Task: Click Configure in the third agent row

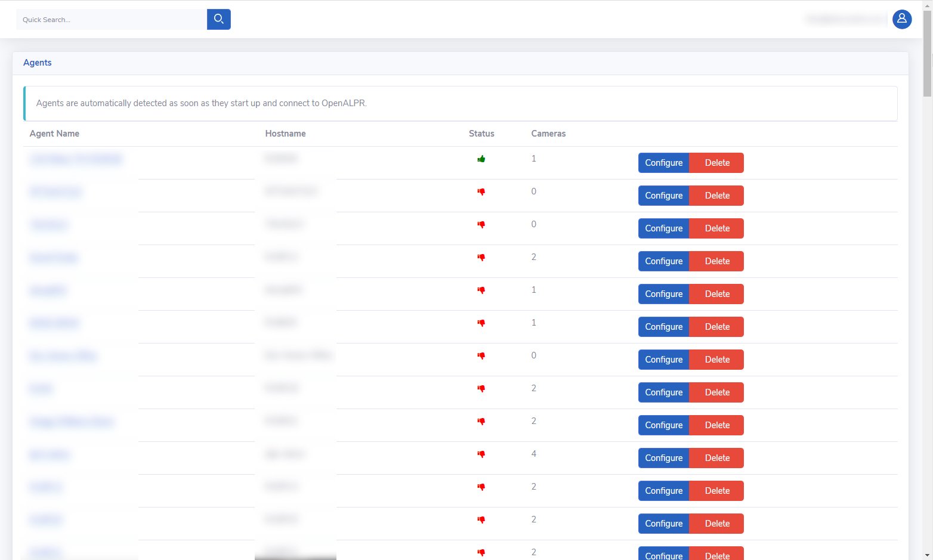Action: click(x=663, y=228)
